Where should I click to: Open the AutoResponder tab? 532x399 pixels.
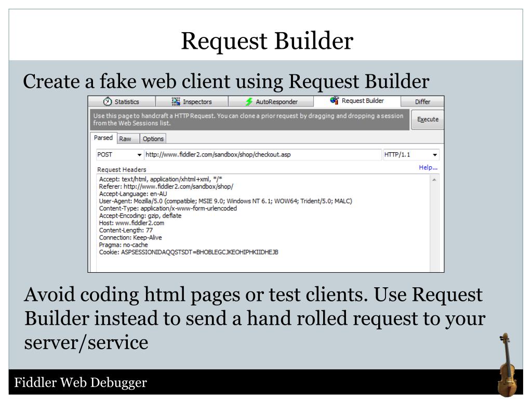point(271,101)
